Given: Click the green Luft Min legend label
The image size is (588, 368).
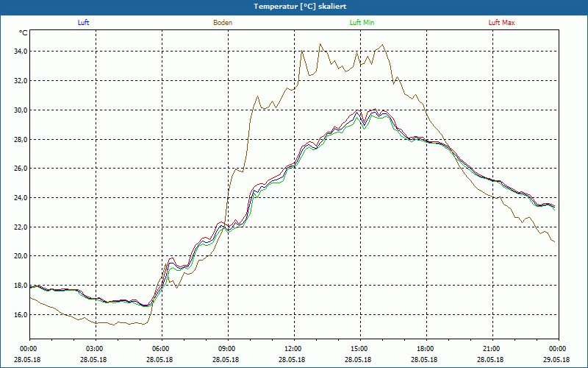Looking at the screenshot, I should [x=362, y=23].
